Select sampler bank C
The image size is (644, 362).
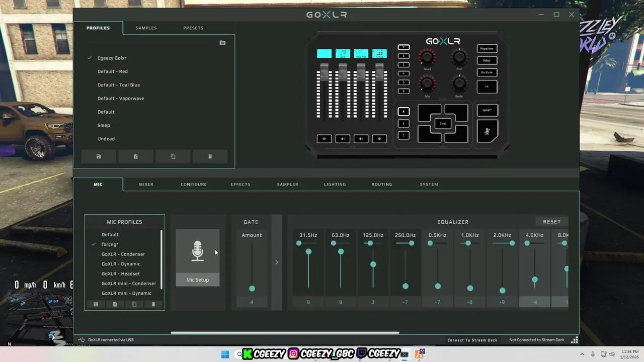(x=403, y=135)
